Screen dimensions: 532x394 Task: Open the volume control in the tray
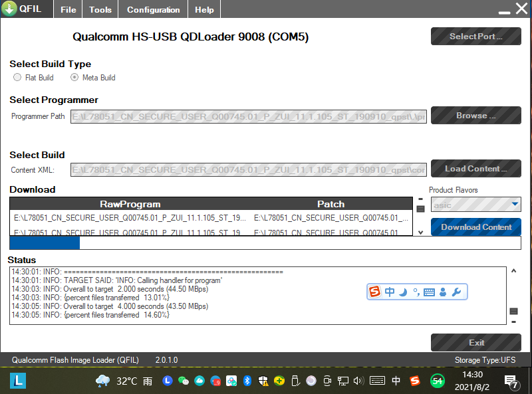coord(358,381)
